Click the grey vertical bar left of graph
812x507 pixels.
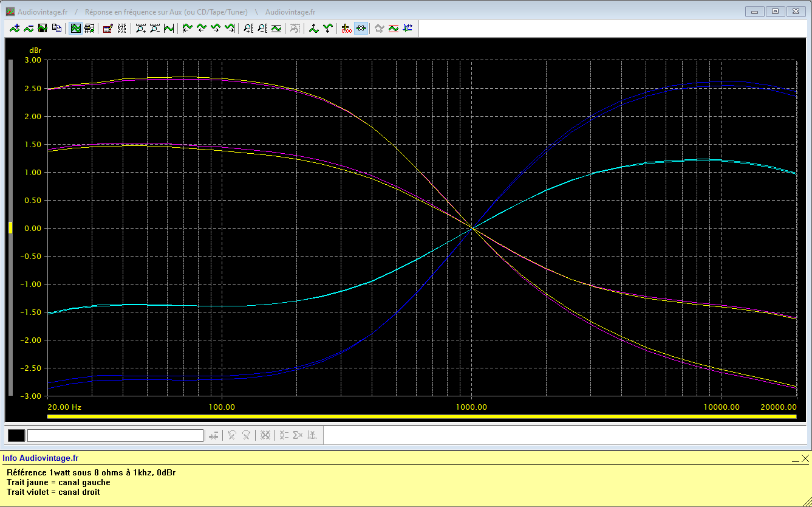pos(10,228)
